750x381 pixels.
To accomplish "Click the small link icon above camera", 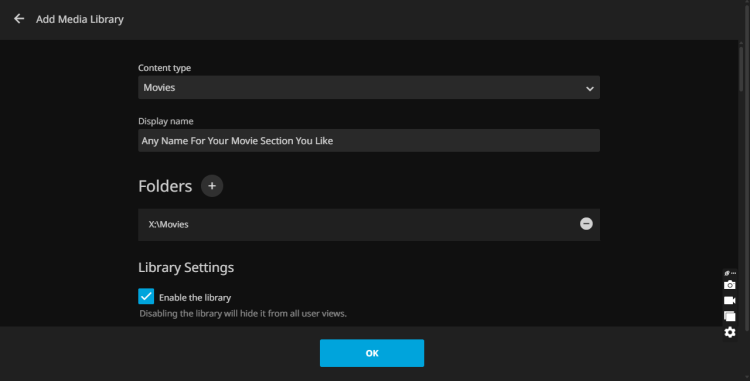I will pyautogui.click(x=727, y=273).
